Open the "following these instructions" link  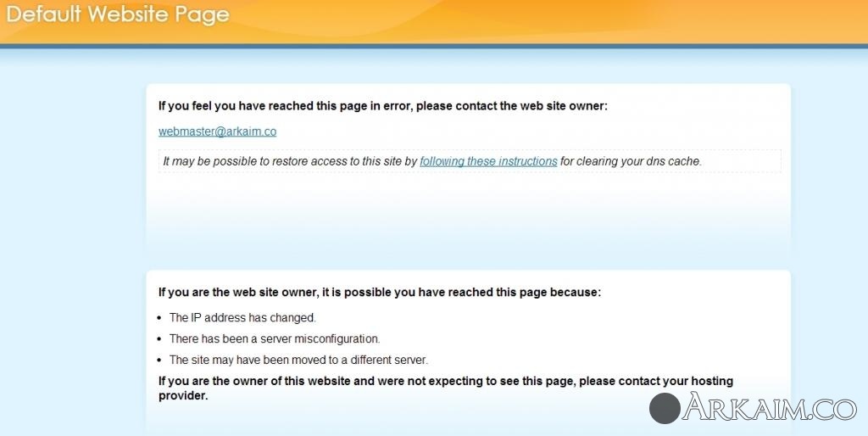tap(488, 161)
